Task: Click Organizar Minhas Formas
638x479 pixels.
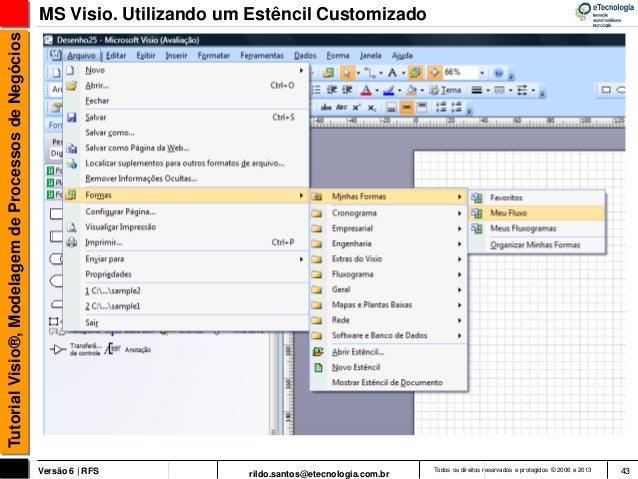Action: (537, 245)
